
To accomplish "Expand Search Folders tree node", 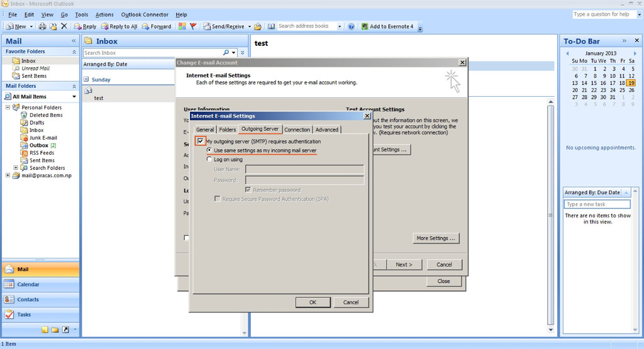I will tap(16, 167).
